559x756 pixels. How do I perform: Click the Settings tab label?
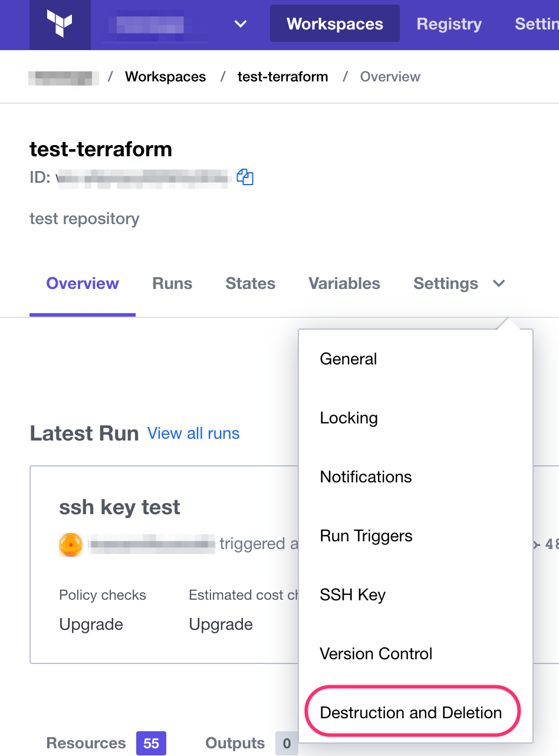[x=446, y=284]
